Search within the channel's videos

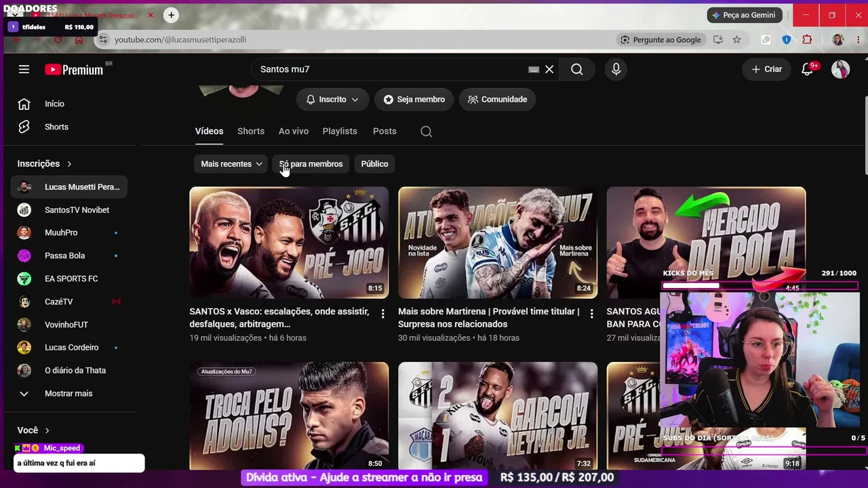pos(426,131)
